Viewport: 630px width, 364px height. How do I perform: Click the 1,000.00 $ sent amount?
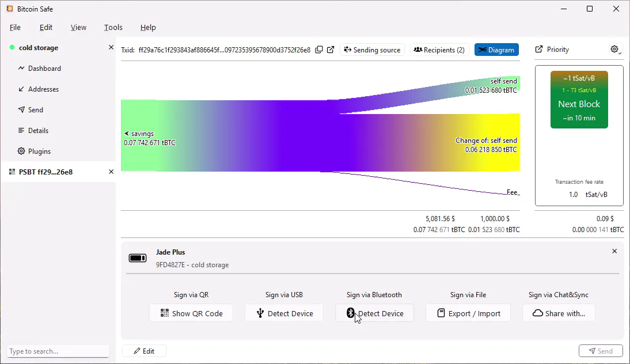(495, 219)
